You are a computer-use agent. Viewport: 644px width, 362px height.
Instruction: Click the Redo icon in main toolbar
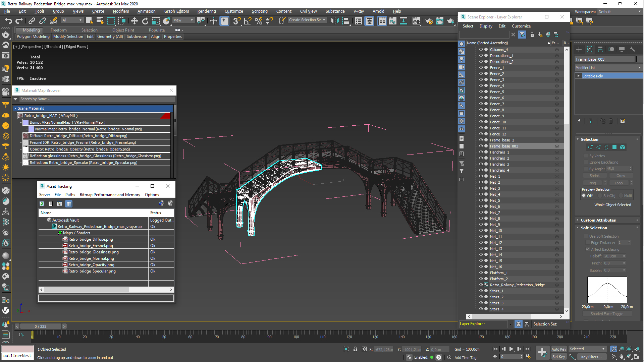tap(19, 21)
